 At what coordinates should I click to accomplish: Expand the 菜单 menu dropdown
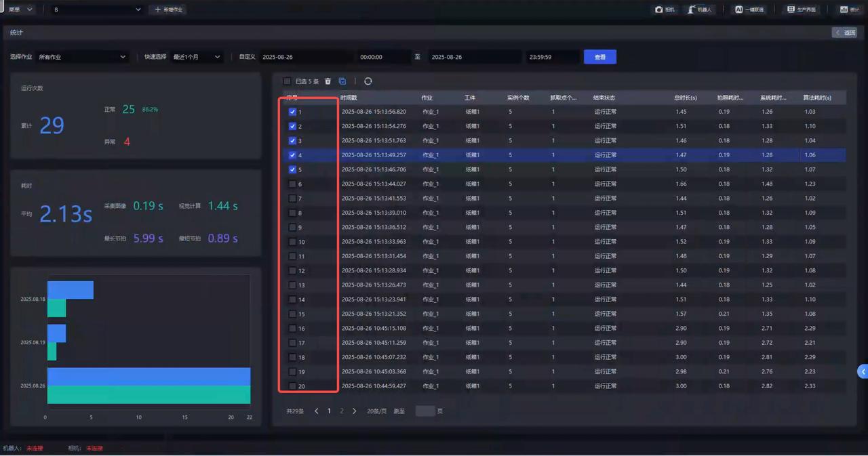(20, 9)
